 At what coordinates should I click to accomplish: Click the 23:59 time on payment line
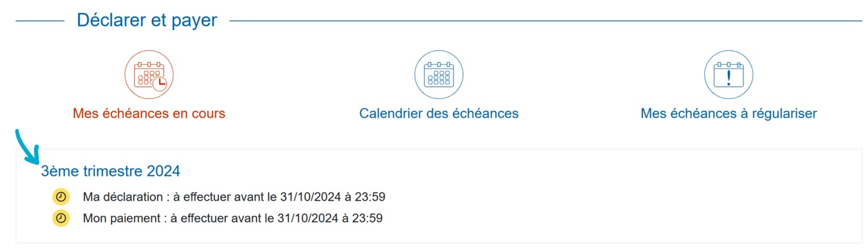[x=370, y=219]
